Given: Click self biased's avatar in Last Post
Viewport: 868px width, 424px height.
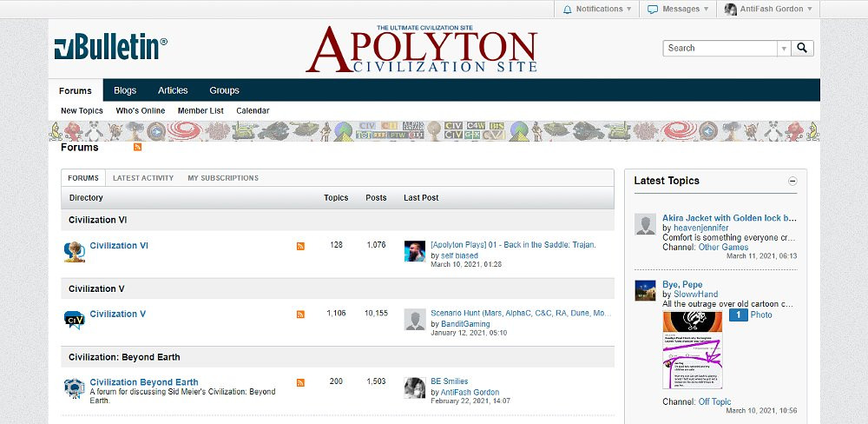Looking at the screenshot, I should [x=415, y=251].
